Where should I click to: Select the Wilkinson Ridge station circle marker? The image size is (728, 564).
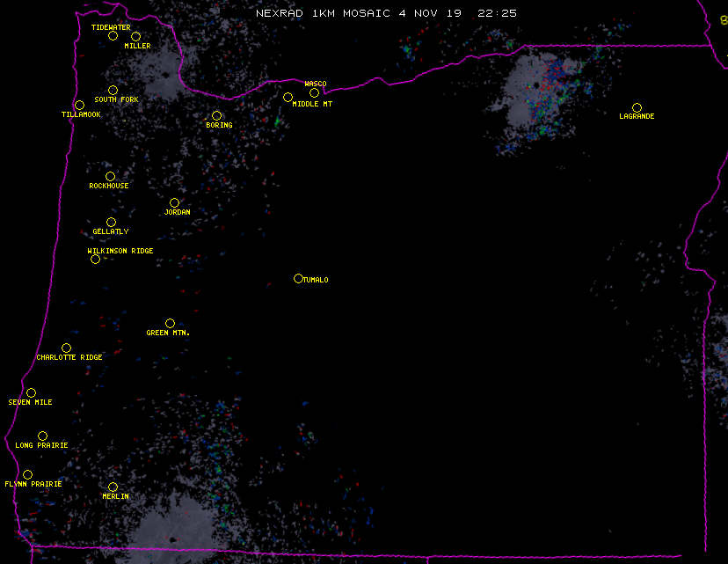click(x=95, y=260)
